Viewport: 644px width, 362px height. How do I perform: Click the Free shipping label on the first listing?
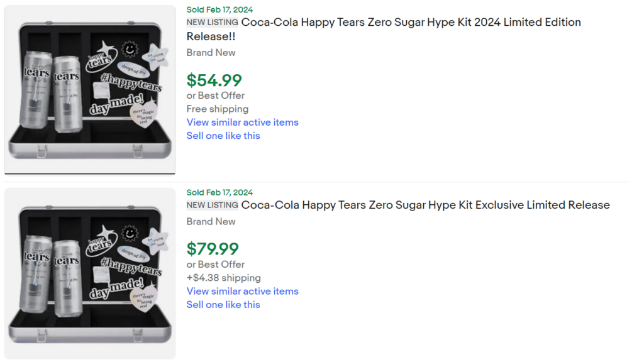click(x=217, y=109)
